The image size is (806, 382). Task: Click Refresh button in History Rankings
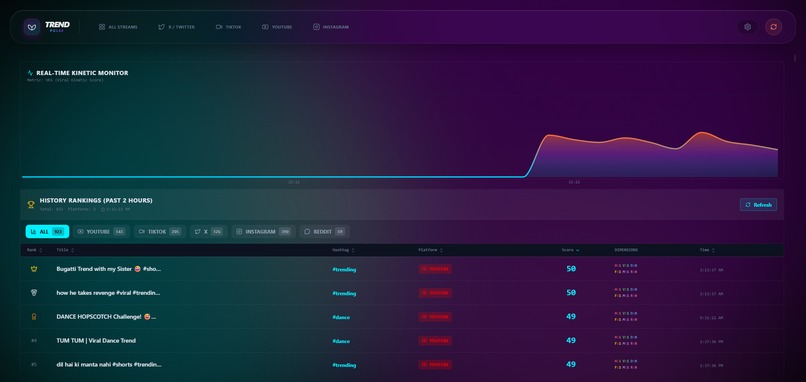click(x=758, y=205)
